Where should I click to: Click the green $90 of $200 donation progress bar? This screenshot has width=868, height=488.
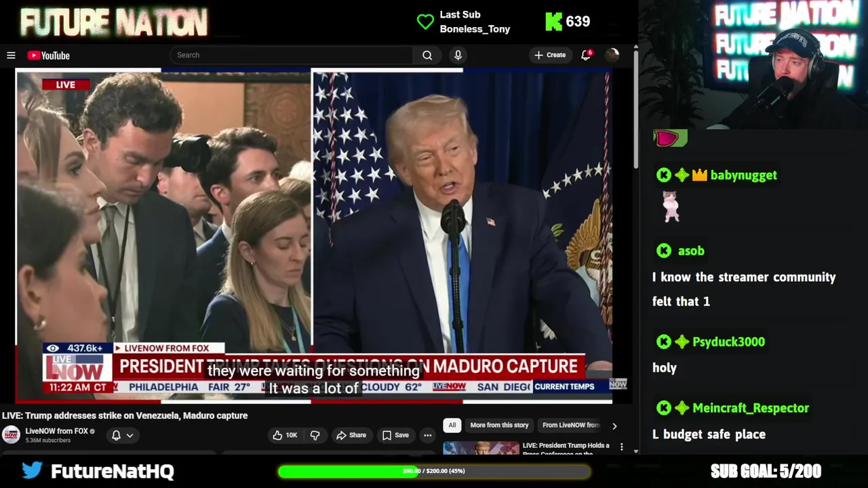click(434, 471)
